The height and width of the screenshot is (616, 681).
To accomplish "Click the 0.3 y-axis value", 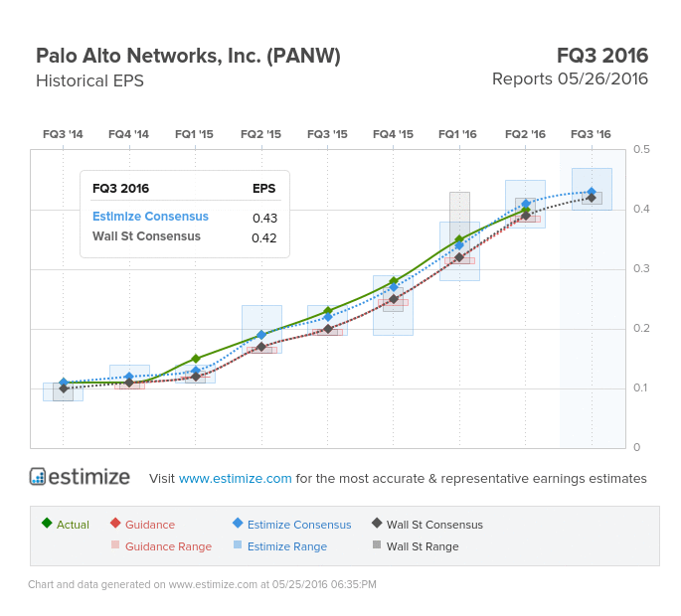I will click(641, 268).
